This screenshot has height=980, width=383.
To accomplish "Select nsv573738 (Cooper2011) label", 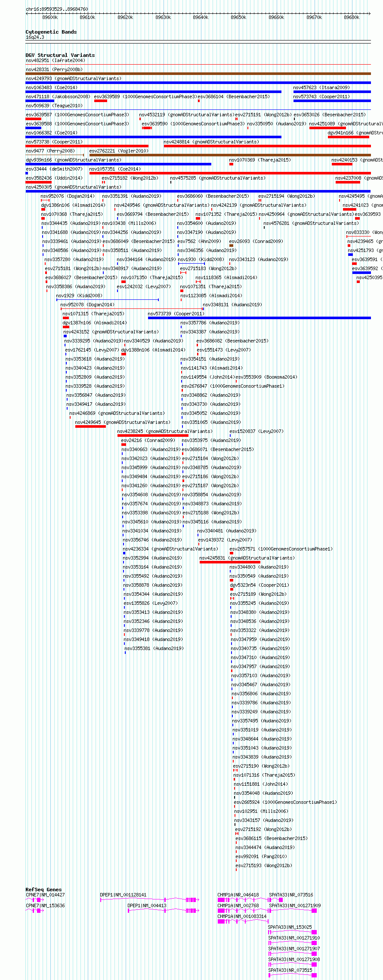I will (x=54, y=142).
